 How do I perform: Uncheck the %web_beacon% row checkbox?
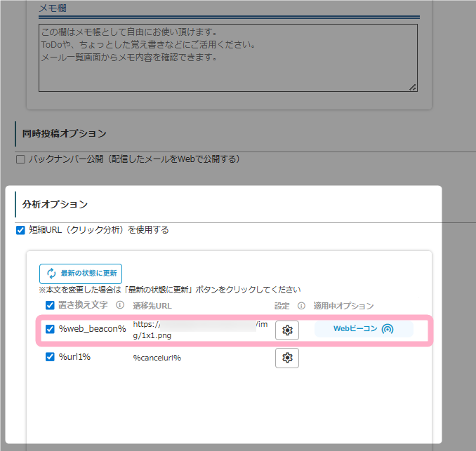point(50,329)
